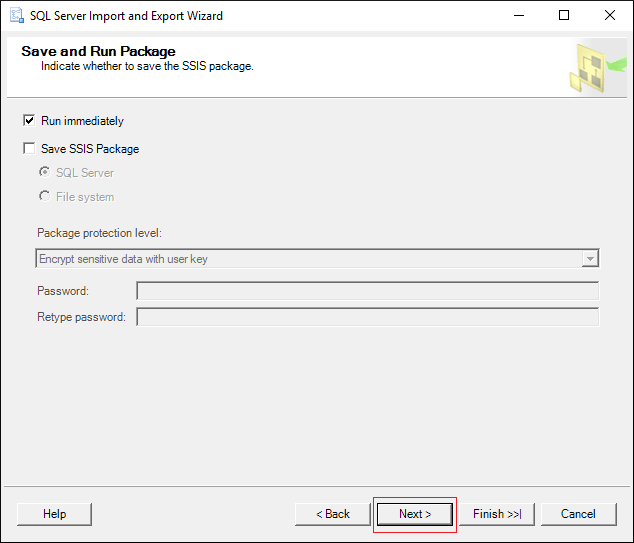Enable the Save SSIS Package checkbox
The width and height of the screenshot is (634, 543).
click(x=29, y=148)
